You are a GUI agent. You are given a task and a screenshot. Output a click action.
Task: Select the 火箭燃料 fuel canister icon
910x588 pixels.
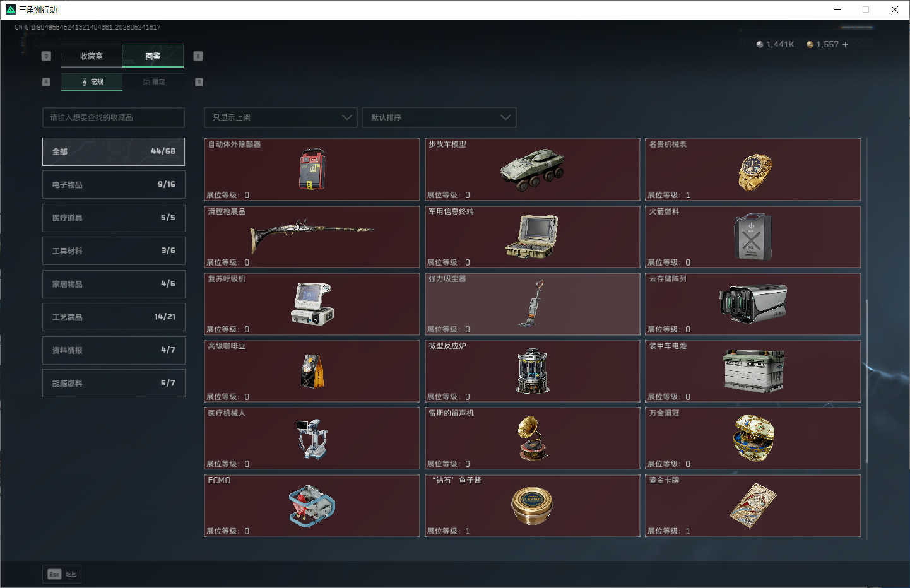click(753, 237)
